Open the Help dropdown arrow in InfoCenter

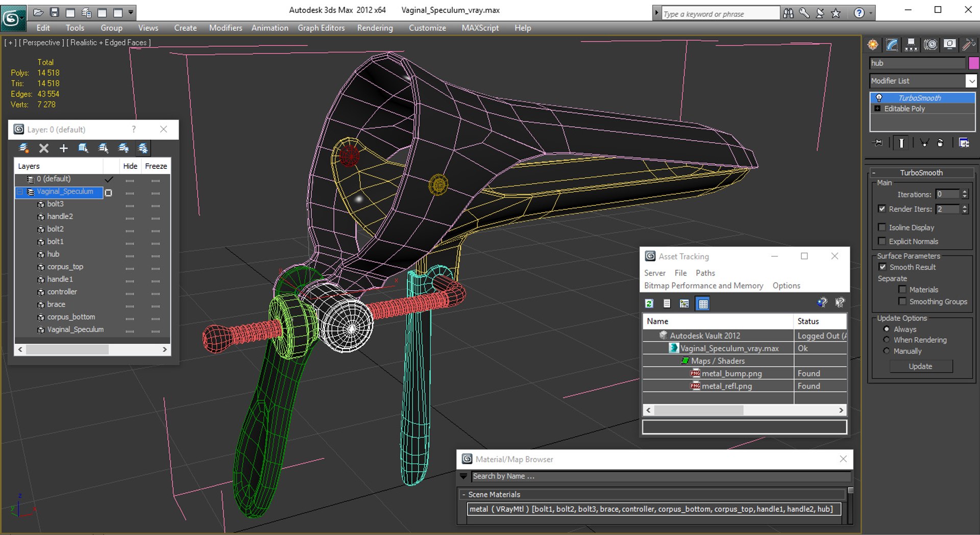pyautogui.click(x=871, y=13)
